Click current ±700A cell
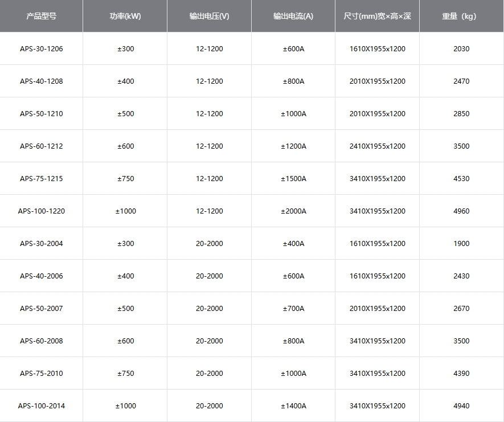 (x=293, y=309)
